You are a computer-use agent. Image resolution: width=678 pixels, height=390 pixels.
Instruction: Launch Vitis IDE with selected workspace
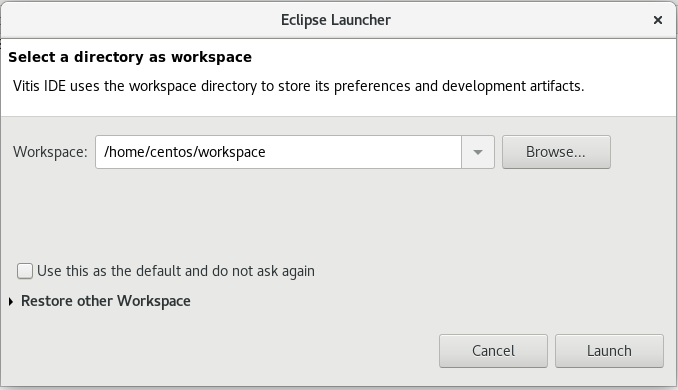pos(609,351)
